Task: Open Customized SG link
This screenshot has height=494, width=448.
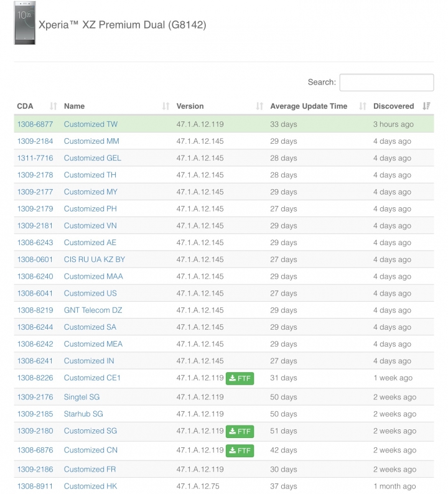Action: [x=90, y=431]
